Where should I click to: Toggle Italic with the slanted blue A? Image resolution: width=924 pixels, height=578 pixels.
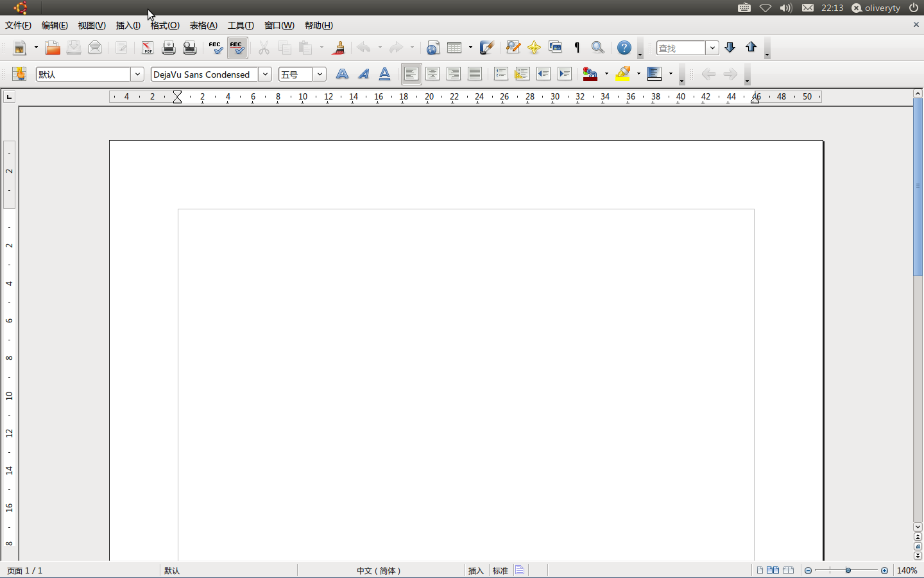pyautogui.click(x=364, y=74)
